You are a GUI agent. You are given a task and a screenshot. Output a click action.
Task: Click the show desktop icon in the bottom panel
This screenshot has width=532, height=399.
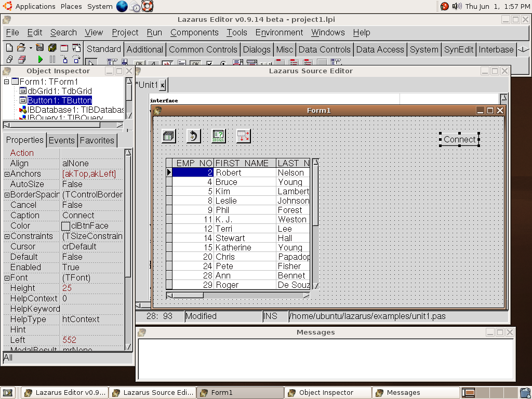click(8, 393)
